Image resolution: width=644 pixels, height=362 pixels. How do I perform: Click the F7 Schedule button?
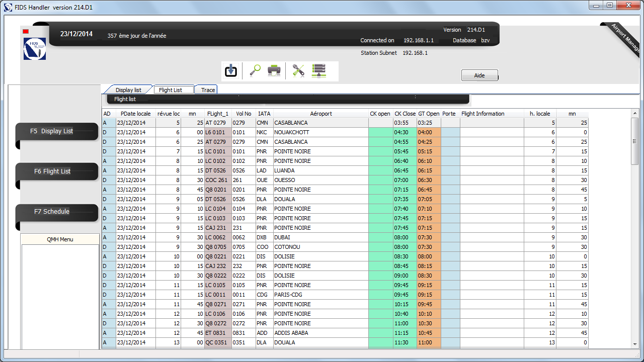pos(57,212)
